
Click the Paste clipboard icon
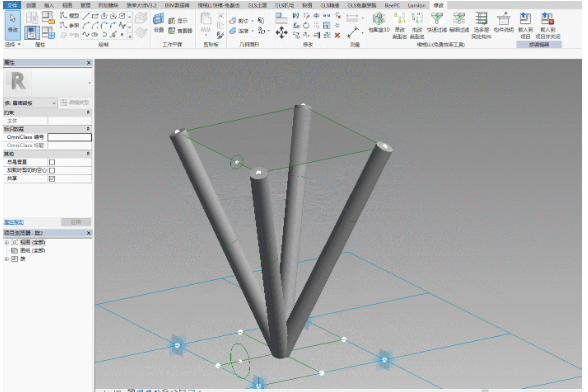pos(206,18)
